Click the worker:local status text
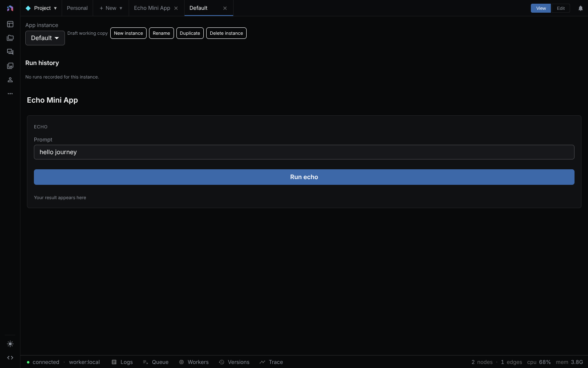The image size is (588, 368). coord(85,362)
